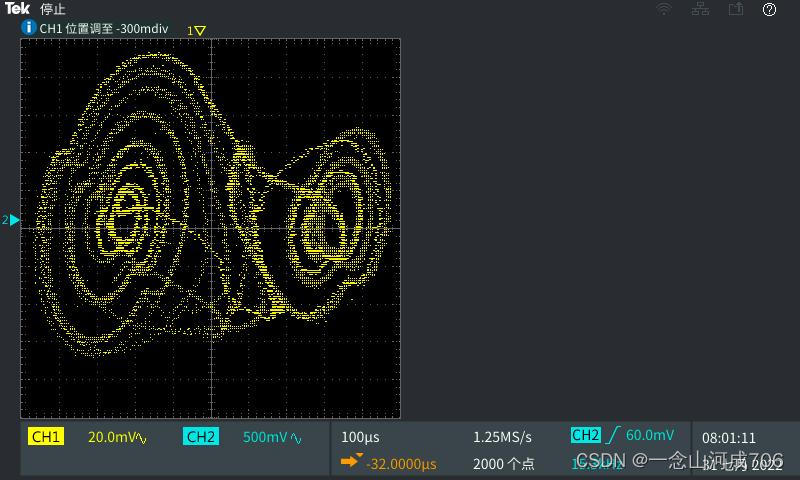Click the 1.25MS/s sample rate
Image resolution: width=800 pixels, height=480 pixels.
coord(503,438)
